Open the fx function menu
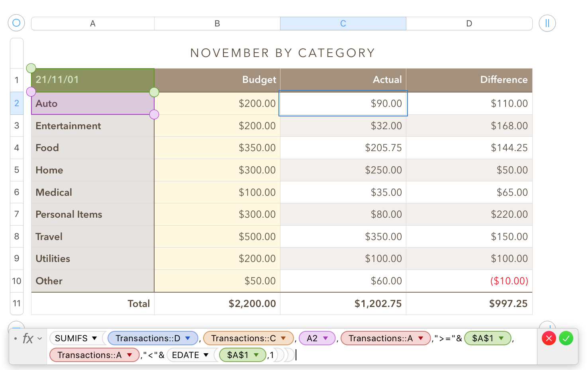The height and width of the screenshot is (370, 588). [32, 339]
